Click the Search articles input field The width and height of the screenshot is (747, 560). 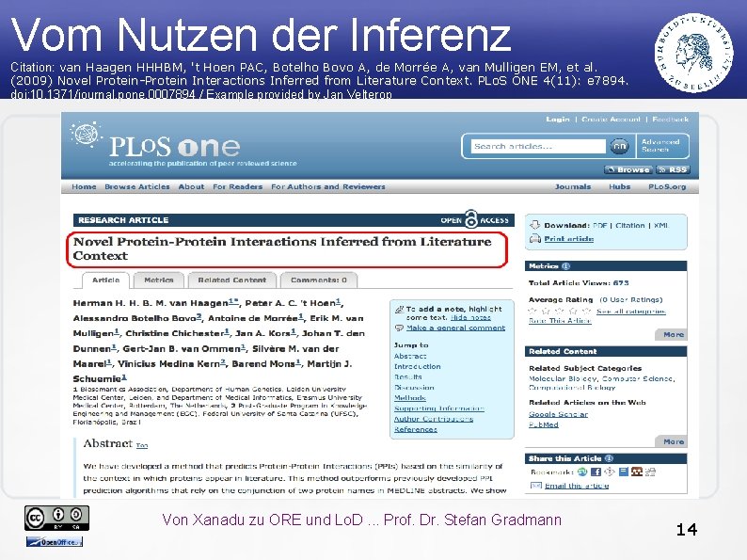[538, 146]
